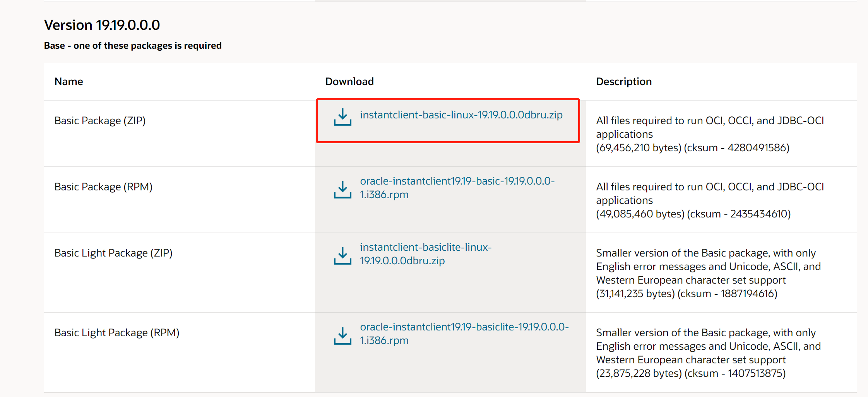Screen dimensions: 868x397
Task: Click the "Description" column header
Action: (624, 82)
